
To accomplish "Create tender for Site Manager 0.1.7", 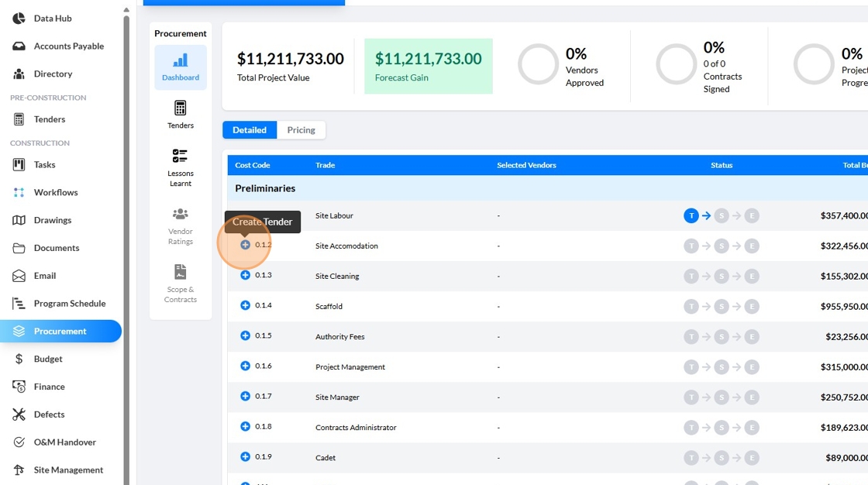I will 245,396.
